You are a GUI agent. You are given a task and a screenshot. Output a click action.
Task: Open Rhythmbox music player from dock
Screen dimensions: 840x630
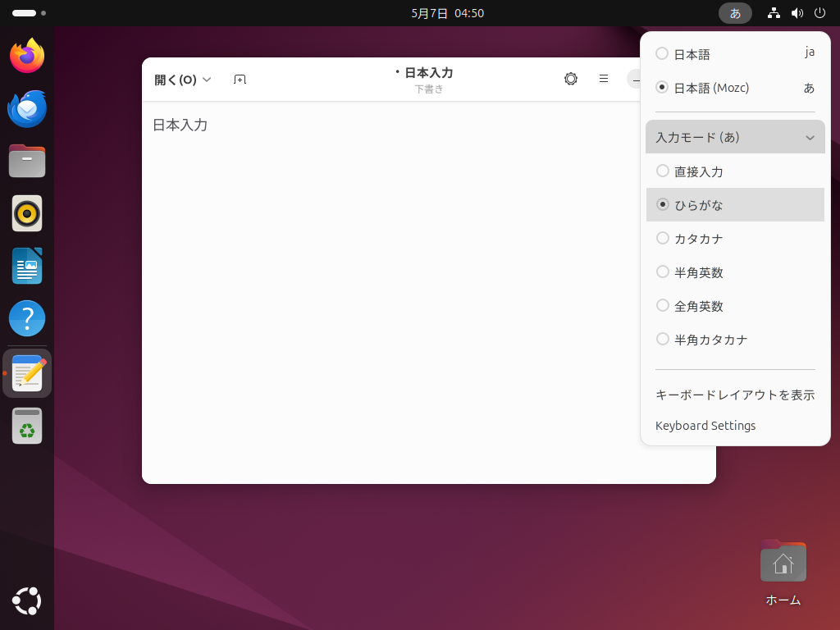coord(27,213)
